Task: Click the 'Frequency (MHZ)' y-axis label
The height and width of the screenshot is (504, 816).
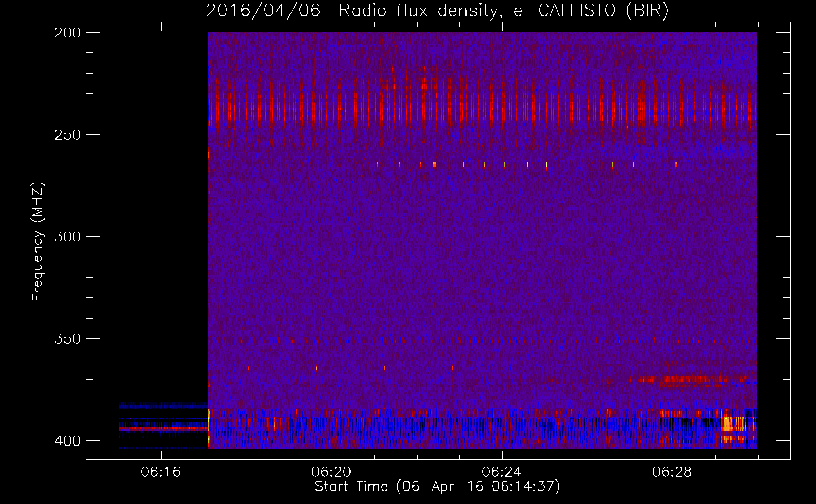Action: point(38,242)
